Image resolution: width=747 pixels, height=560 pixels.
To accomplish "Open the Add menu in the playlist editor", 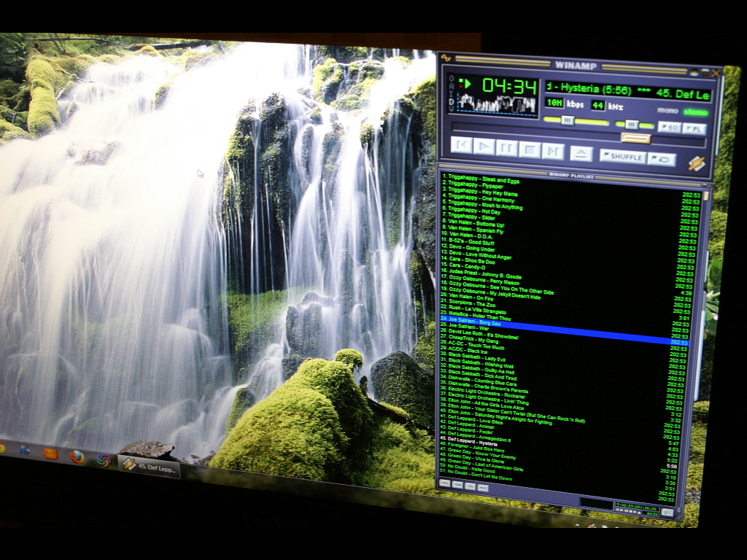I will 445,483.
